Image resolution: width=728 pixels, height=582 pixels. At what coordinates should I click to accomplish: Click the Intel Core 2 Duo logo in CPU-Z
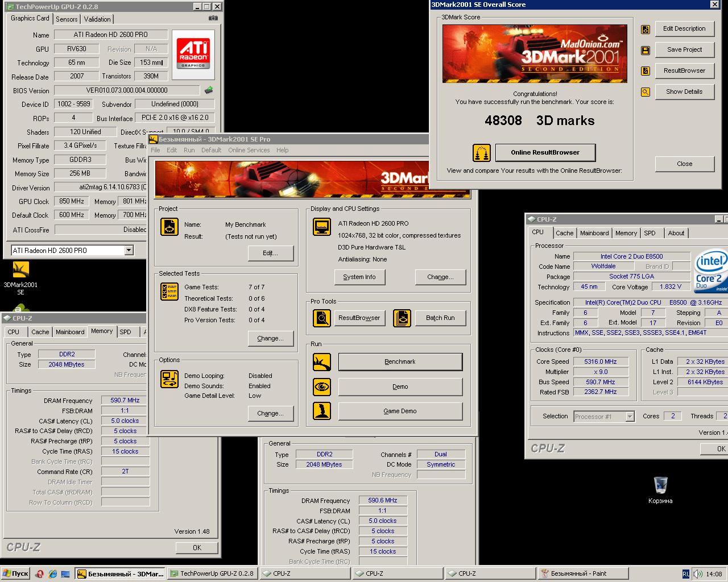(x=711, y=272)
